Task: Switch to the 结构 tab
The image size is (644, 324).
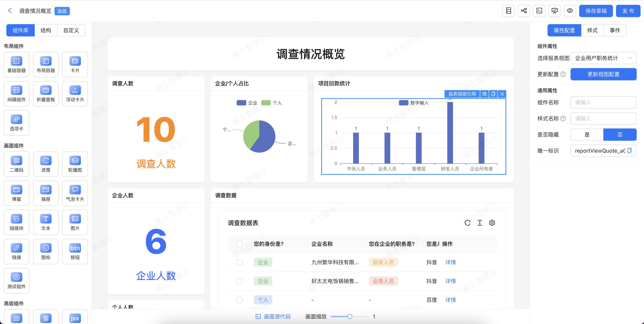Action: click(46, 30)
